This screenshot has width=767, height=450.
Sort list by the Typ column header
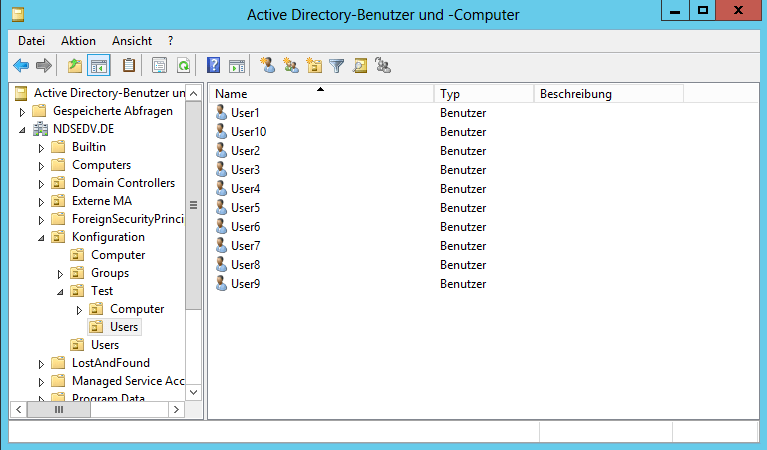coord(484,94)
